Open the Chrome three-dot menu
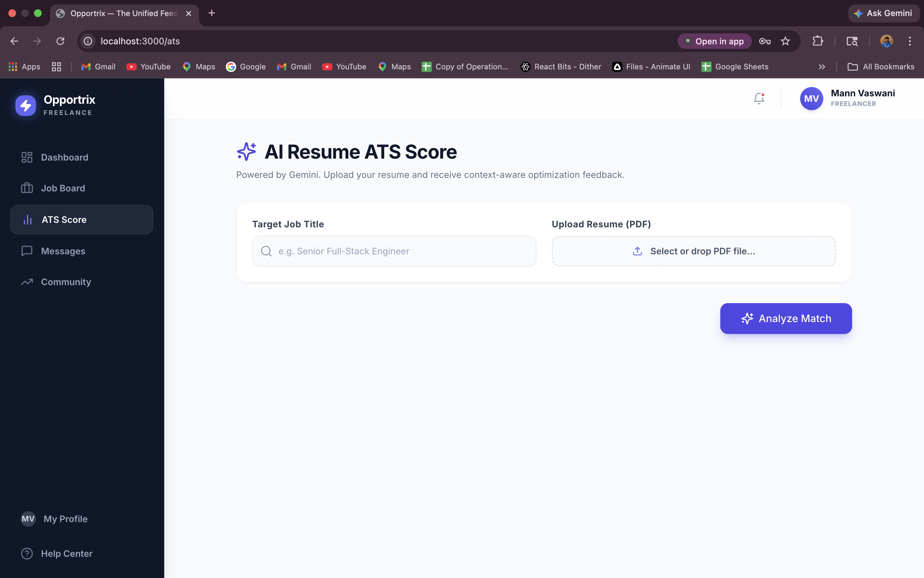The height and width of the screenshot is (578, 924). [910, 41]
